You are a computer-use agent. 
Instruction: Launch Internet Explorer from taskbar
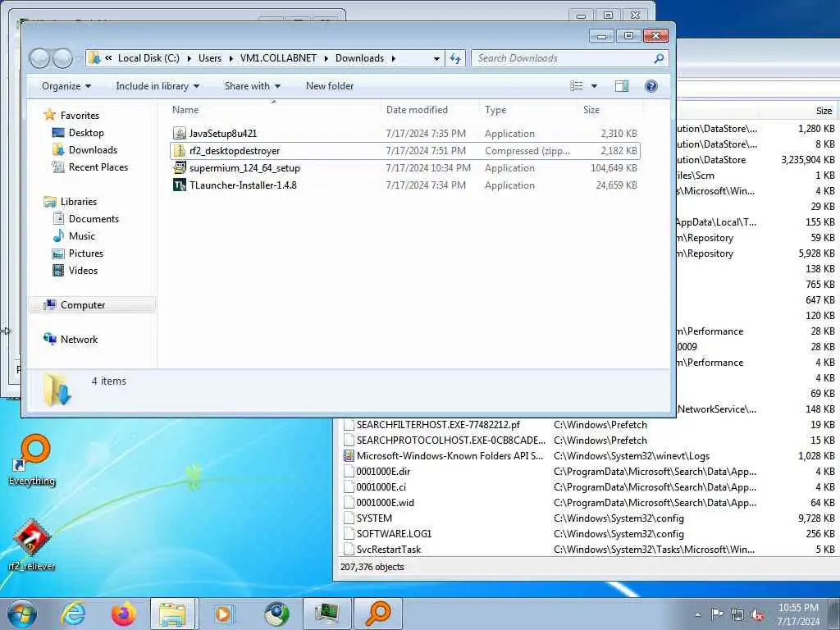coord(73,614)
